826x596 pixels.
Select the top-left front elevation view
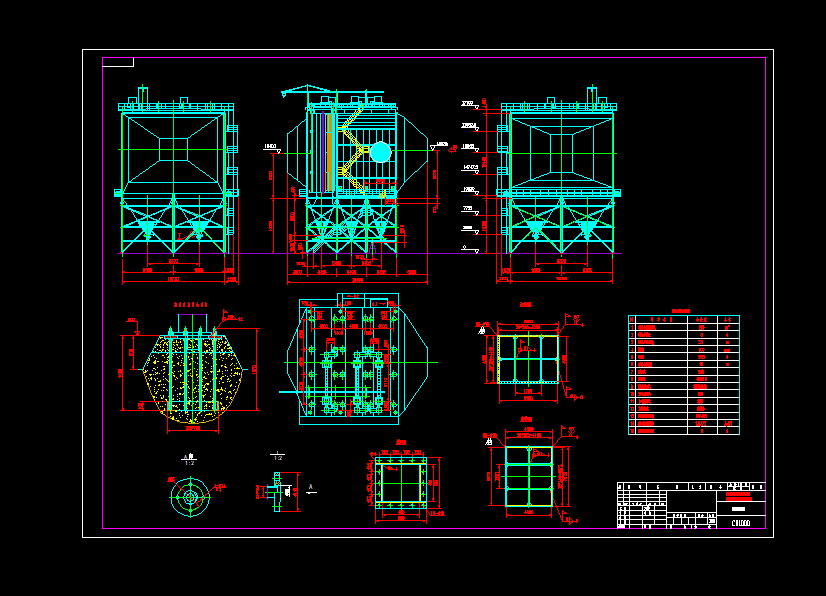pyautogui.click(x=176, y=184)
